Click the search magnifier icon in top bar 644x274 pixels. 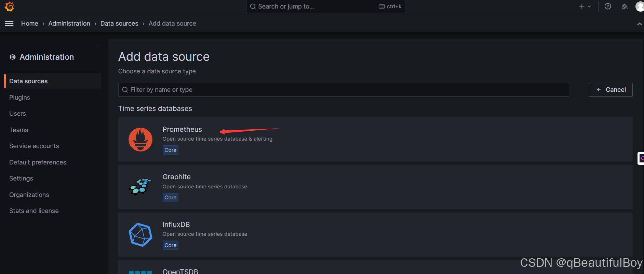[x=253, y=6]
